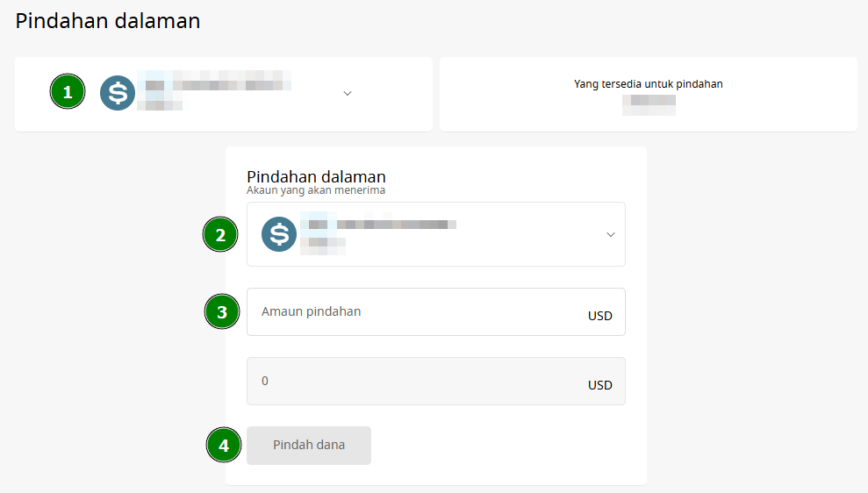Click Akaun yang akan menerima label
This screenshot has width=868, height=493.
pyautogui.click(x=316, y=190)
